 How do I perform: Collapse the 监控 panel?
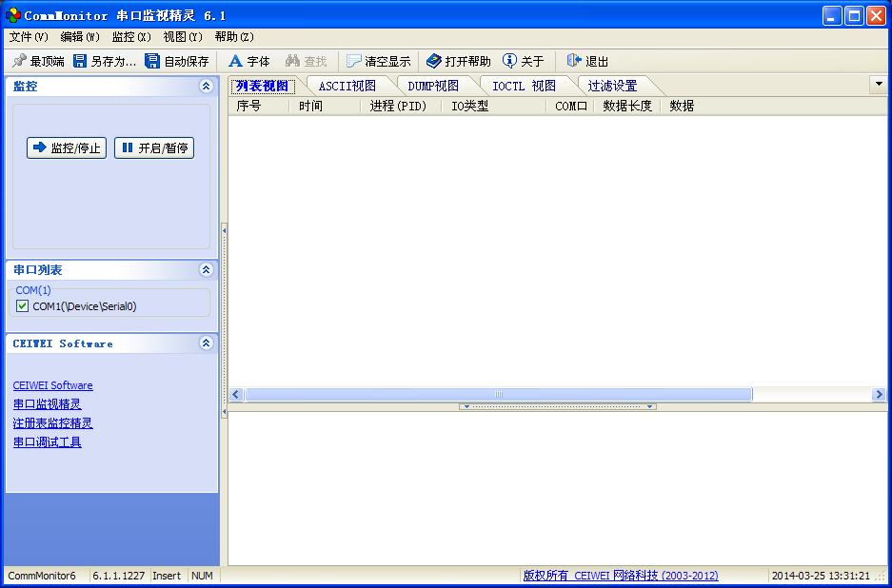click(206, 87)
